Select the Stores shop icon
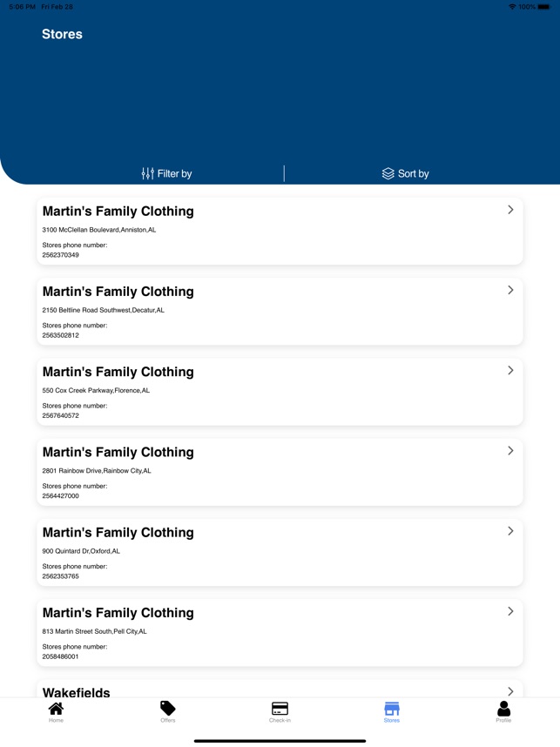560x747 pixels. [392, 709]
